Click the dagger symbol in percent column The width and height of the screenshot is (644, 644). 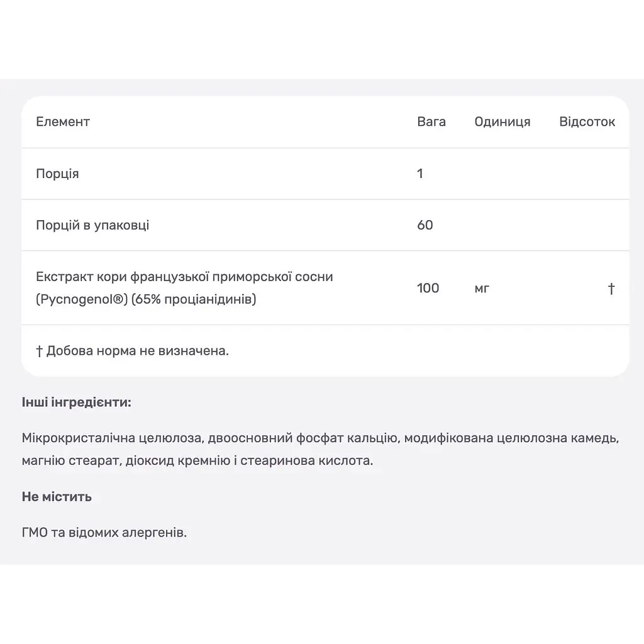(611, 288)
